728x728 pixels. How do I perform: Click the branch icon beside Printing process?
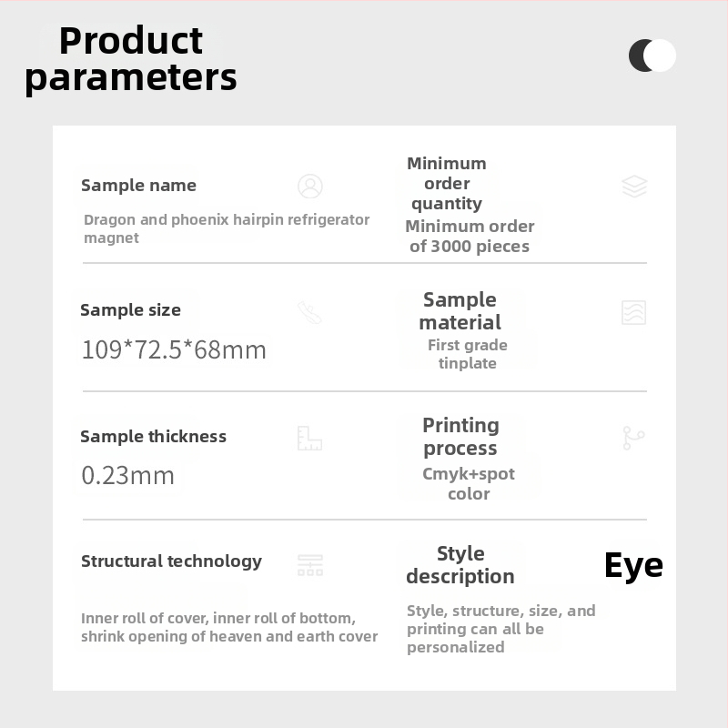[x=633, y=438]
